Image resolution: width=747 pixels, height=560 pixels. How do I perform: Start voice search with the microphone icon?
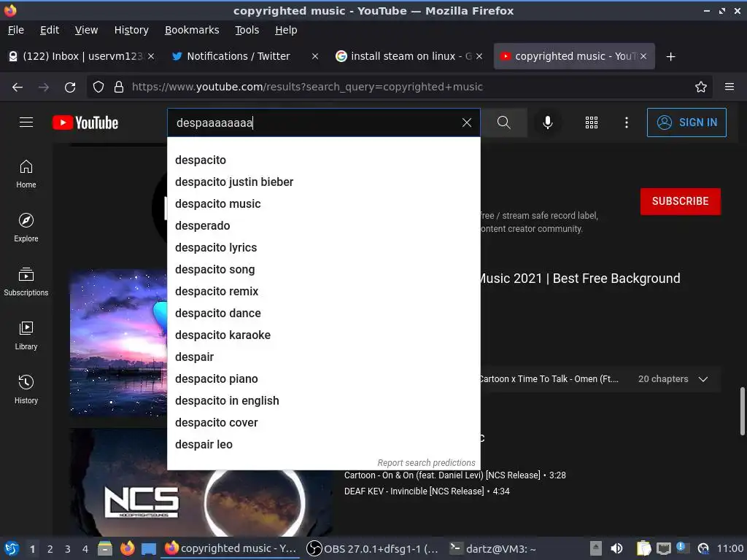point(548,122)
